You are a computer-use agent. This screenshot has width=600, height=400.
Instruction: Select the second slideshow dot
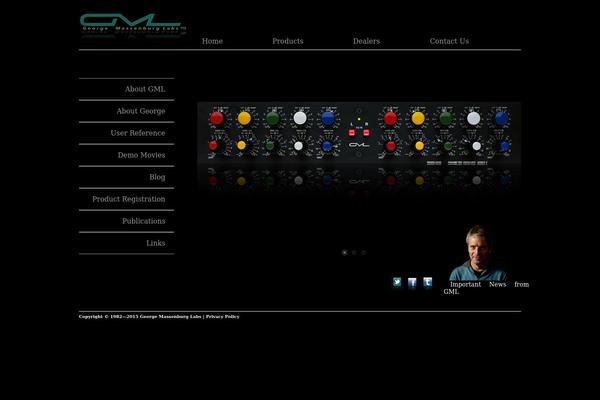point(354,253)
